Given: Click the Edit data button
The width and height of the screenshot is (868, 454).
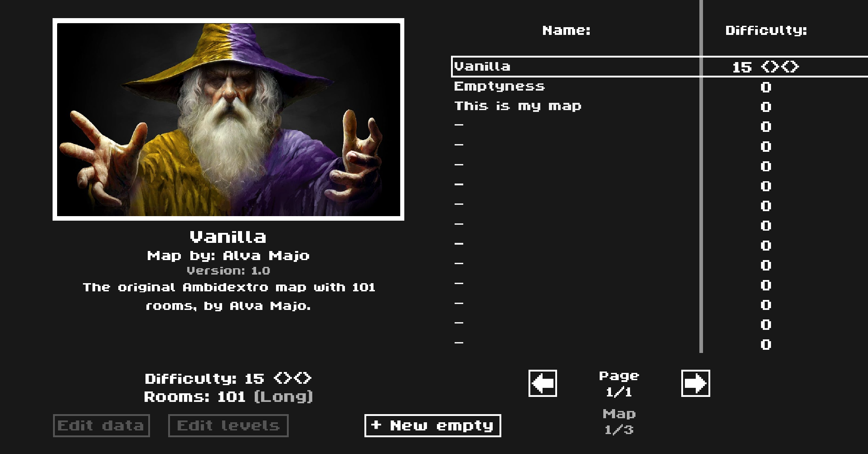Looking at the screenshot, I should coord(101,425).
